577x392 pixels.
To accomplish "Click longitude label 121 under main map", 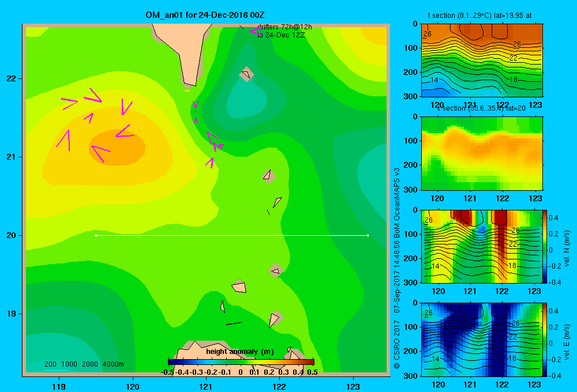I will click(206, 386).
